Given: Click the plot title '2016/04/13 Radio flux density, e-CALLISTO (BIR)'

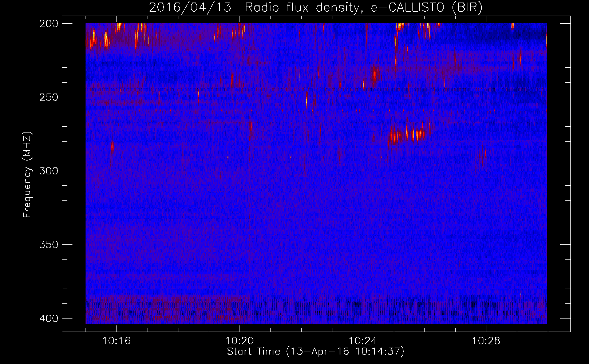Looking at the screenshot, I should [316, 8].
